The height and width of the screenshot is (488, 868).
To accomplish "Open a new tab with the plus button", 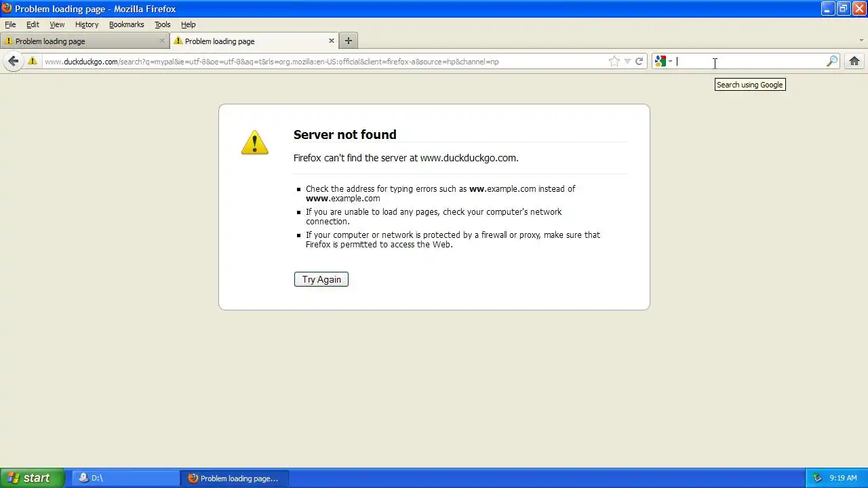I will pos(349,41).
